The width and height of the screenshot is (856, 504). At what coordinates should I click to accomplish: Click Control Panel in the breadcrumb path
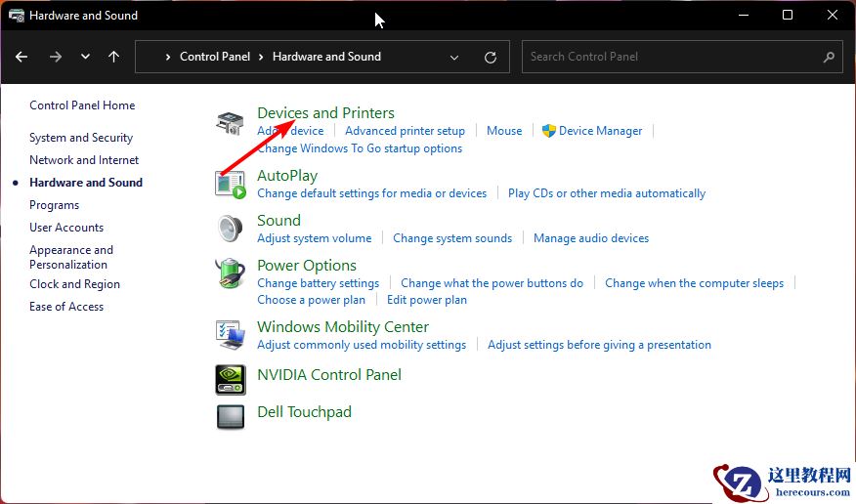[x=215, y=57]
